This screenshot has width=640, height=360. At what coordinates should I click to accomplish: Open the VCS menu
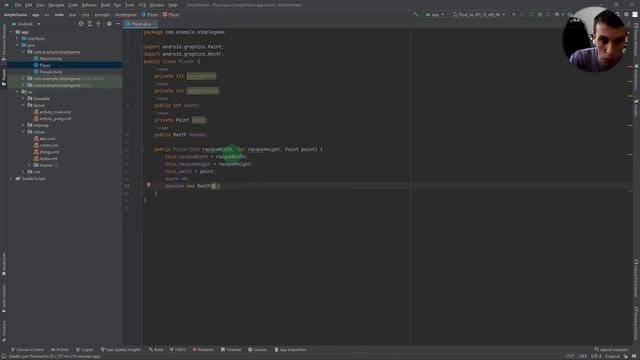[142, 5]
